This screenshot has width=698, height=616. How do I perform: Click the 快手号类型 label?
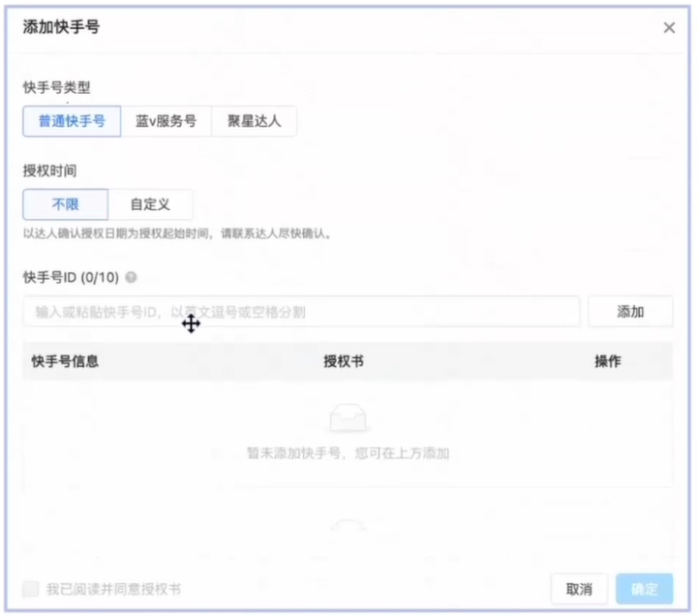[56, 87]
